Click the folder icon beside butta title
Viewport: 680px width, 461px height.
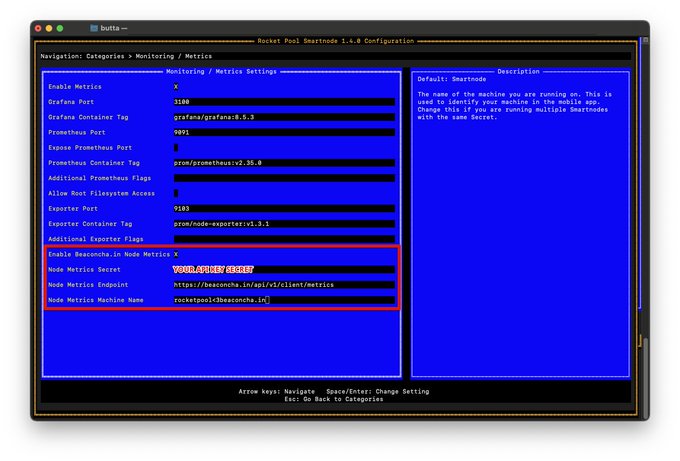click(94, 28)
